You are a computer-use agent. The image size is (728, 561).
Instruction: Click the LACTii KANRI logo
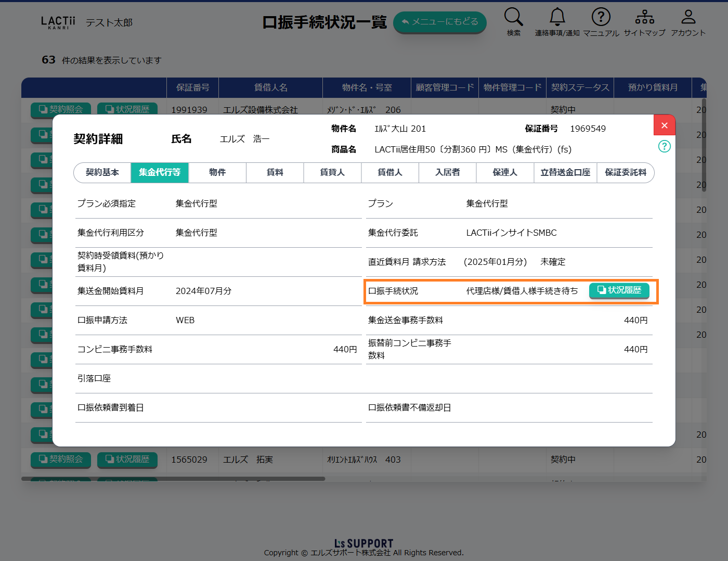point(58,22)
